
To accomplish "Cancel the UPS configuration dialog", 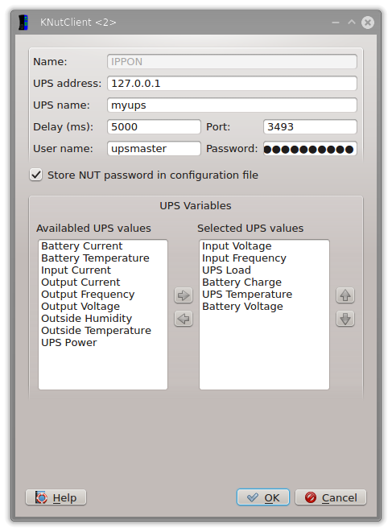I will click(x=331, y=497).
